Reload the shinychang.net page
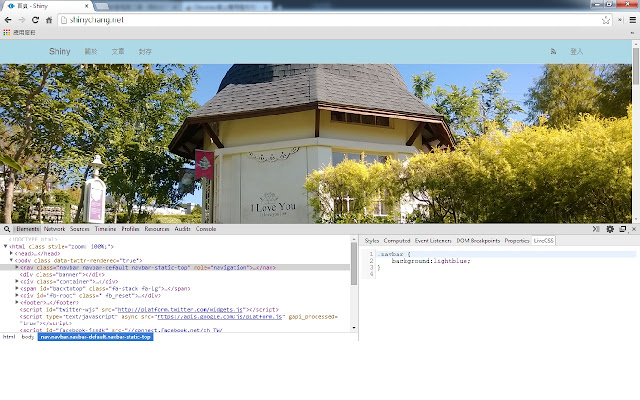 click(36, 20)
